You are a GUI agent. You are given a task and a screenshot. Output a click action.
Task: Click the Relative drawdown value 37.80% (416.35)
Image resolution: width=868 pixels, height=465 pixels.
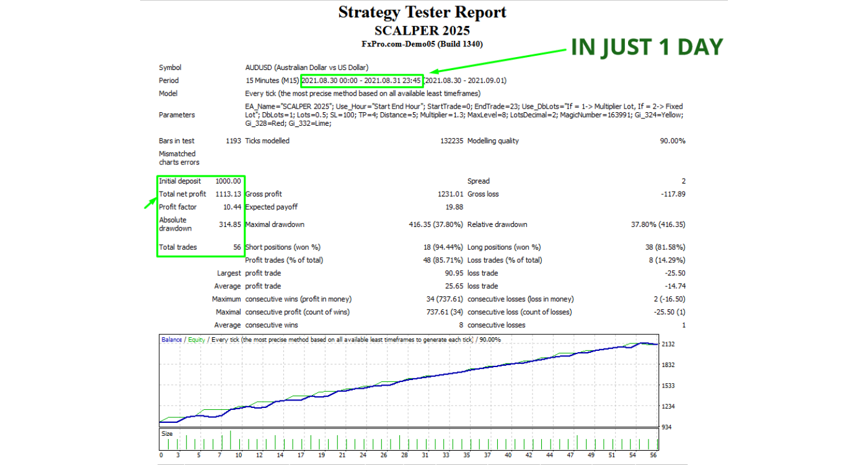(x=658, y=224)
